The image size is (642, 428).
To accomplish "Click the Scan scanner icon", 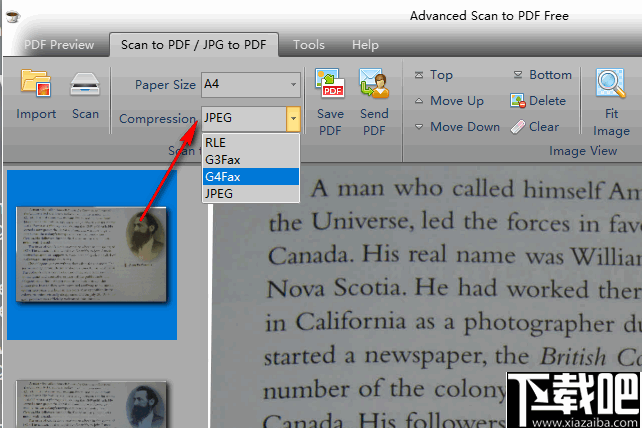I will click(x=85, y=84).
